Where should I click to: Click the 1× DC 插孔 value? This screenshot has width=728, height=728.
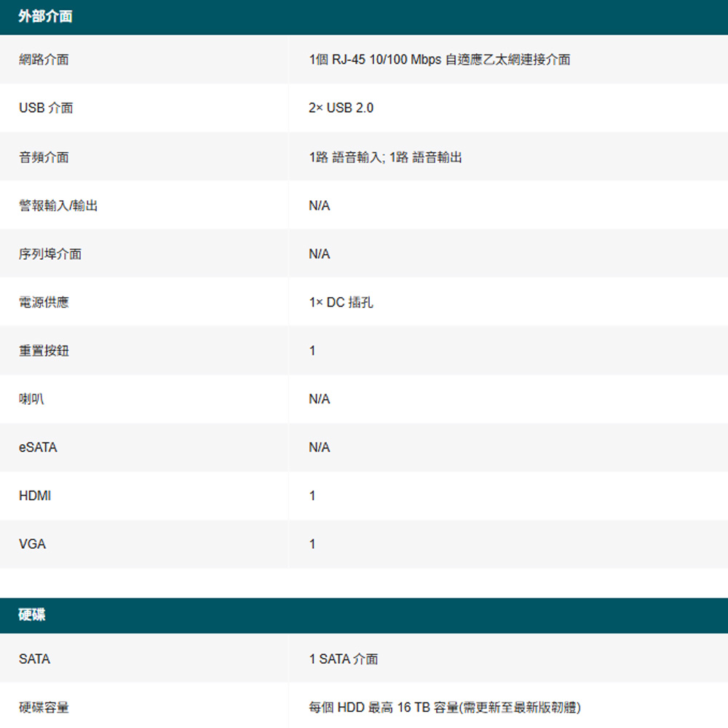[341, 302]
